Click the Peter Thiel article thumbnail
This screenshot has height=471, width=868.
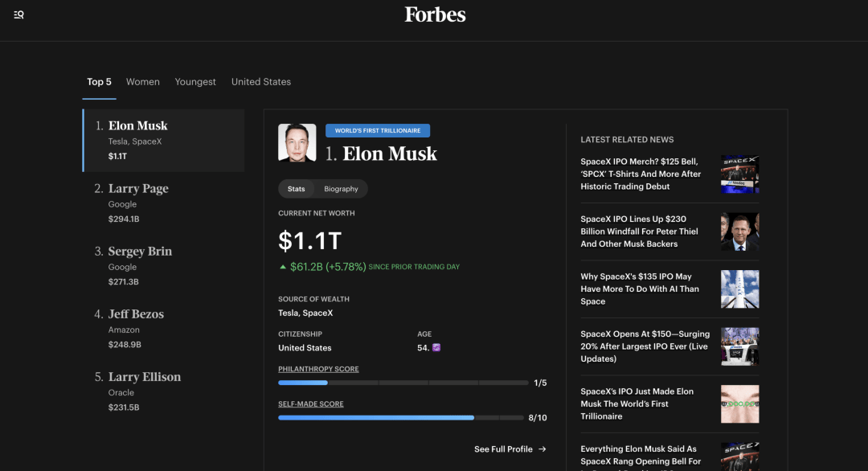(739, 232)
